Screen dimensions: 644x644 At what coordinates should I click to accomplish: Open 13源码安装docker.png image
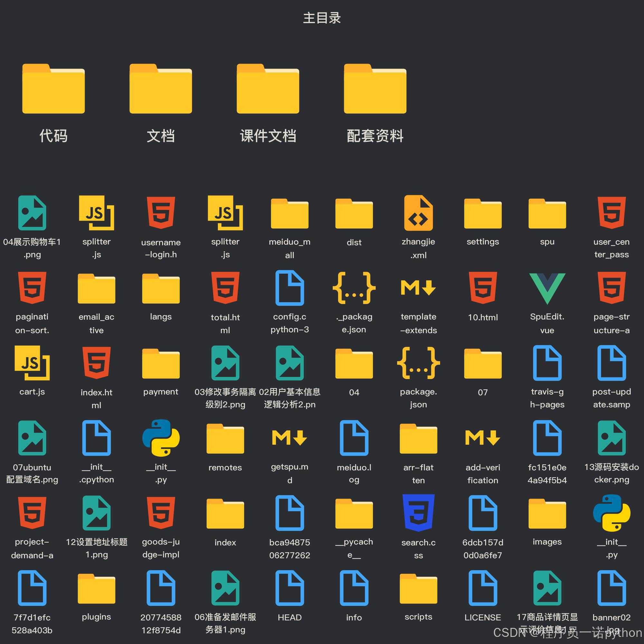click(611, 438)
